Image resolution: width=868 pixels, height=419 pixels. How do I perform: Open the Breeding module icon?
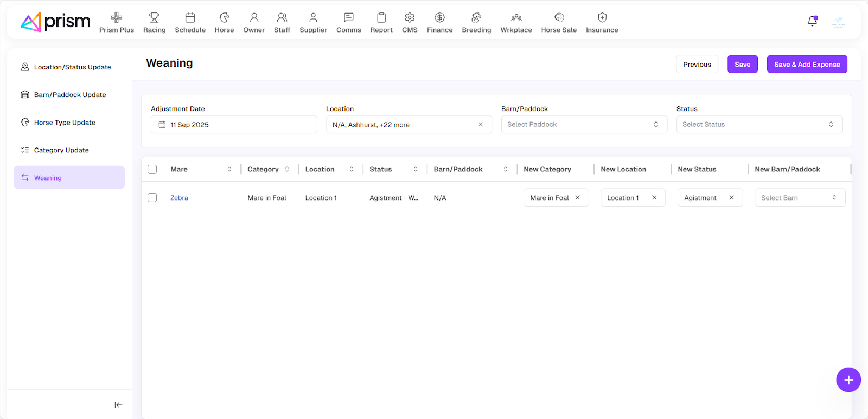pos(476,18)
